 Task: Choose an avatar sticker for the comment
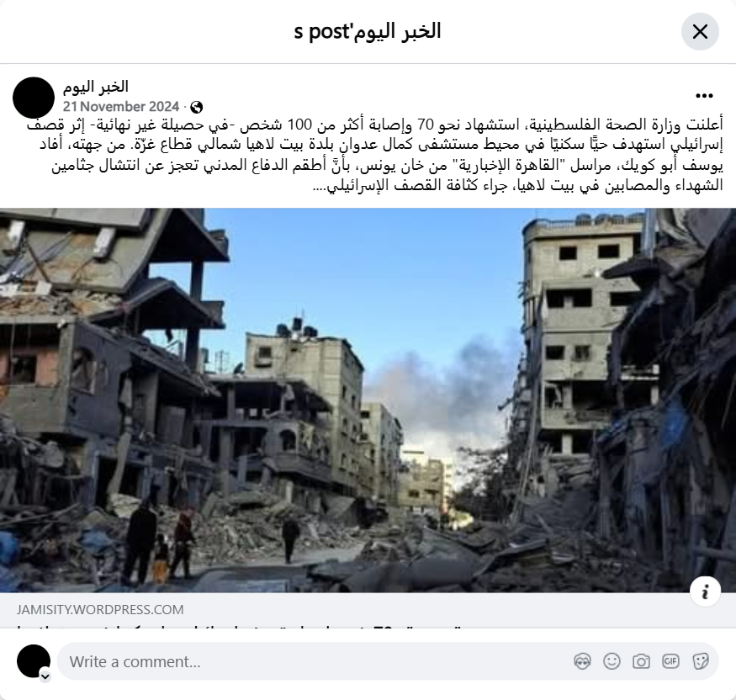(x=582, y=661)
